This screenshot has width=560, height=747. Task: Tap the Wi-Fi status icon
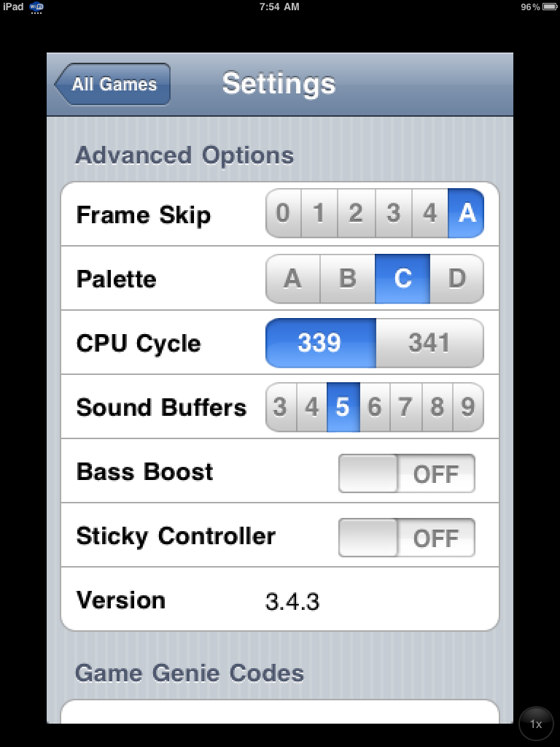point(36,7)
